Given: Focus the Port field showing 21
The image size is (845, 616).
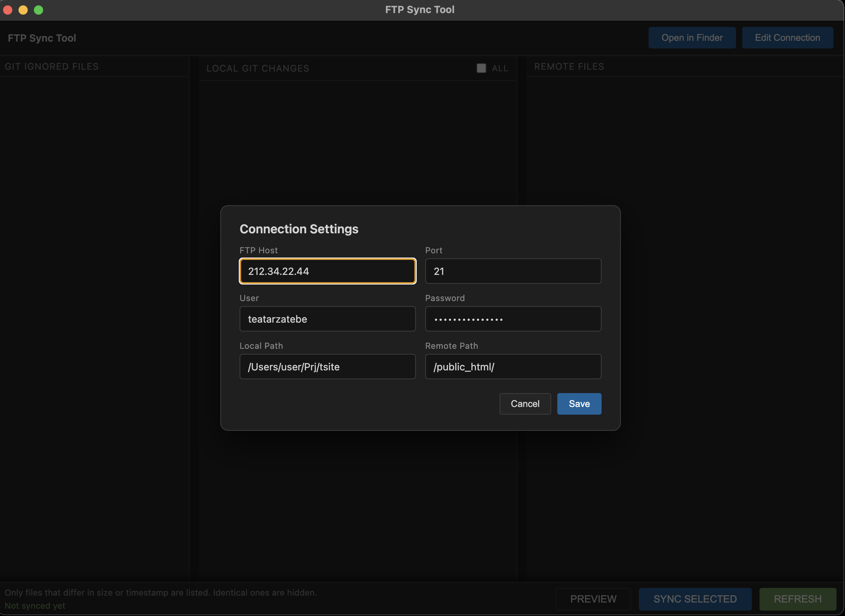Looking at the screenshot, I should [513, 271].
